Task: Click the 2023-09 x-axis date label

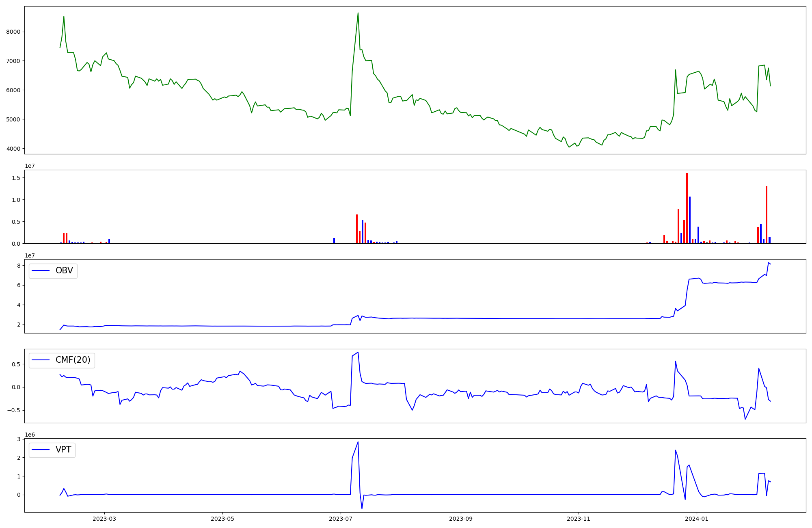Action: [x=461, y=519]
